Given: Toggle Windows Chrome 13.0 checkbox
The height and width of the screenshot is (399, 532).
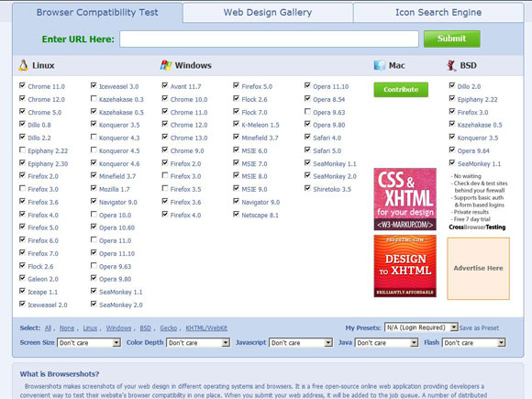Looking at the screenshot, I should 165,137.
